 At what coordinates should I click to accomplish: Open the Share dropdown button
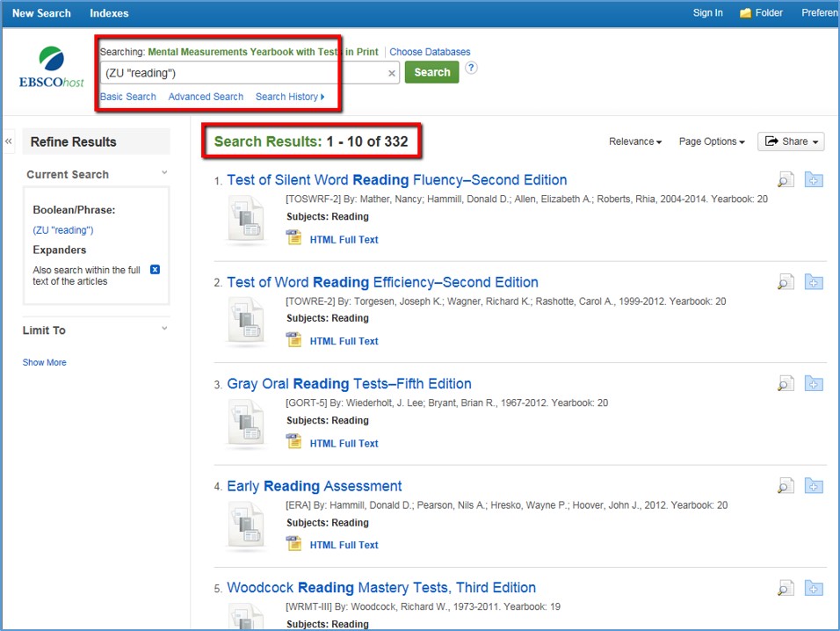point(791,141)
